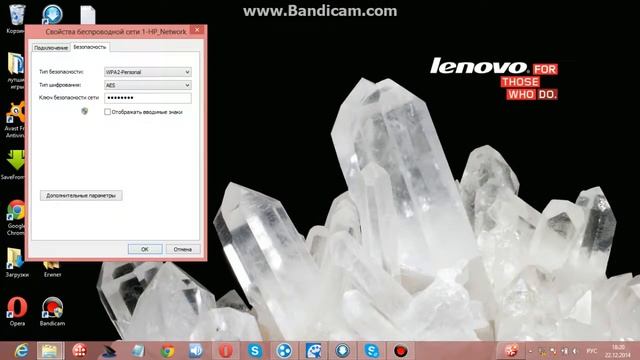640x360 pixels.
Task: Click the Дополнительные параметры button
Action: pyautogui.click(x=81, y=196)
